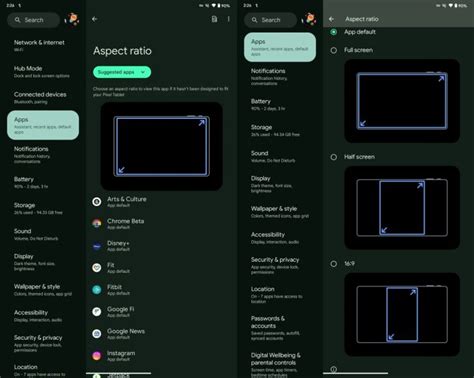This screenshot has width=474, height=378.
Task: Open Hub Mode settings
Action: tap(43, 72)
